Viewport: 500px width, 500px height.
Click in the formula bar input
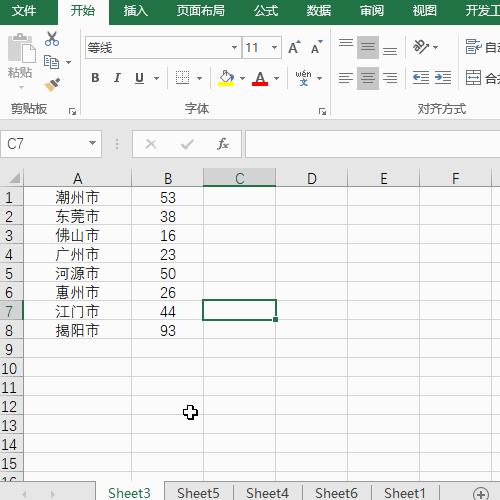(373, 144)
